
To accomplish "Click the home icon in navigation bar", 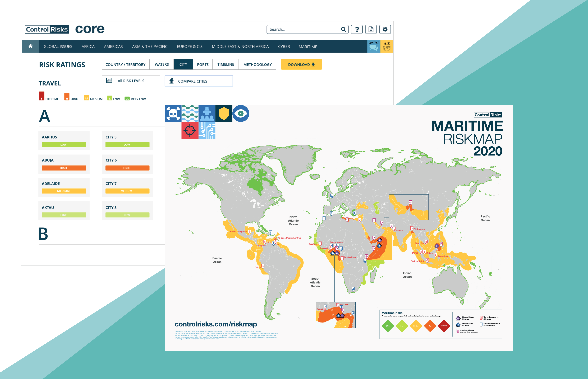I will (x=31, y=46).
